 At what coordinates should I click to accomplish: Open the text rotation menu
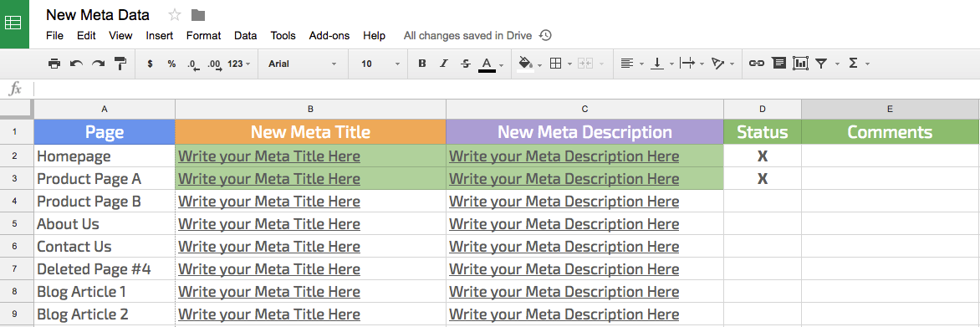[x=717, y=64]
